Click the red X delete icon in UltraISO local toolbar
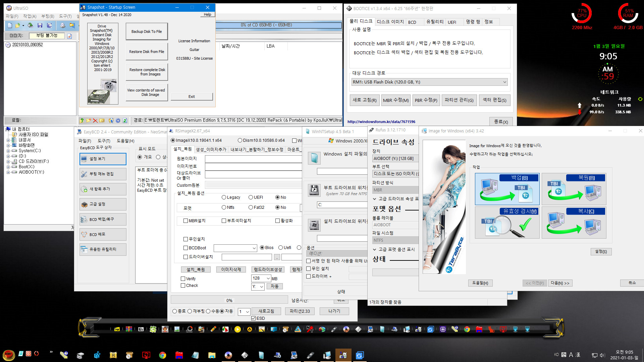The height and width of the screenshot is (362, 644). (95, 120)
